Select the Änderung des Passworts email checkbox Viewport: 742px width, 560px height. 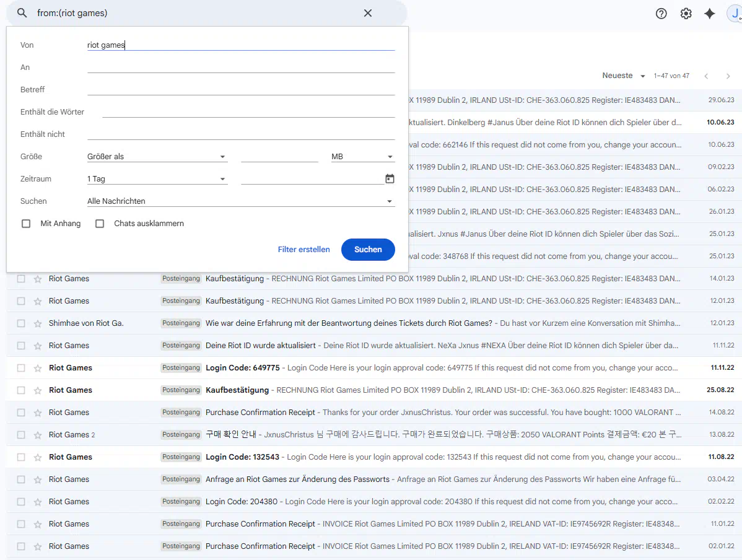[x=21, y=479]
